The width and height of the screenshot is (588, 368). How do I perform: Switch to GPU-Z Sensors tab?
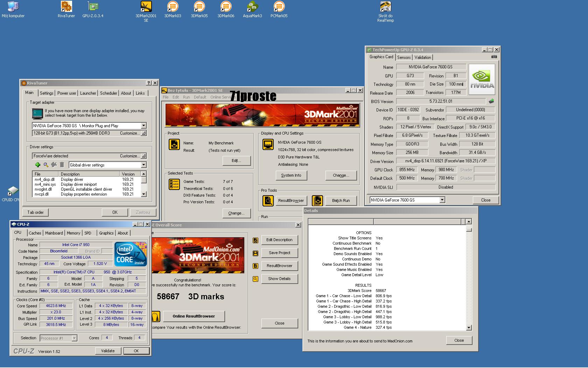(x=404, y=57)
